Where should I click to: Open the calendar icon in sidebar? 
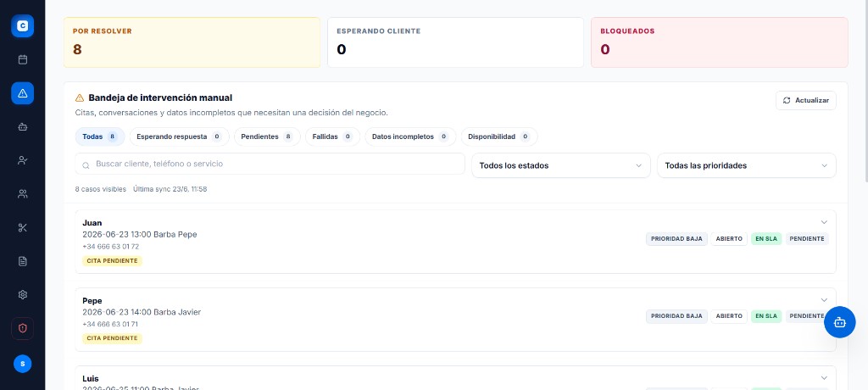22,59
